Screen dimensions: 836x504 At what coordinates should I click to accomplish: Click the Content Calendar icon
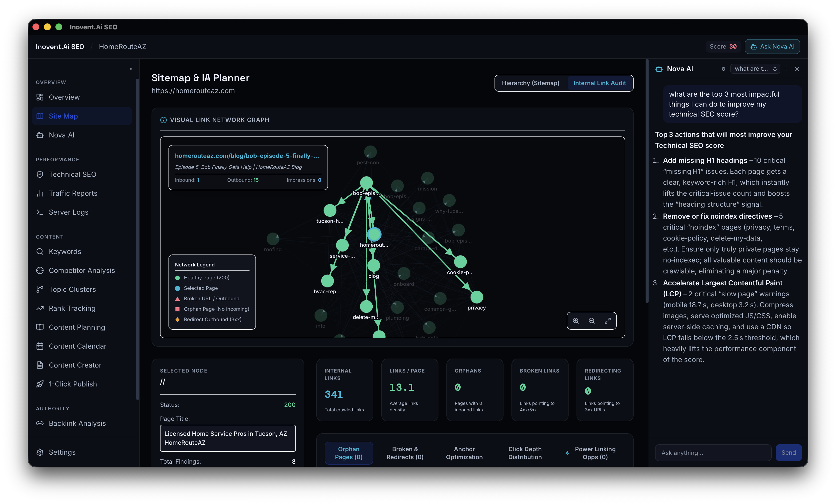pos(40,346)
